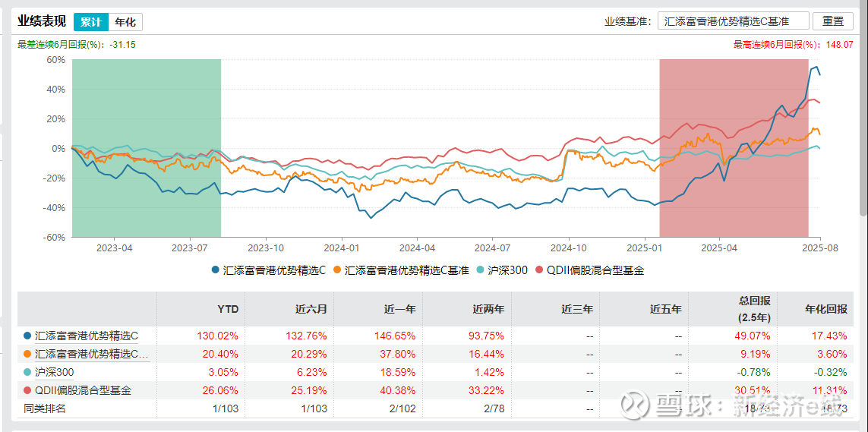The height and width of the screenshot is (432, 868).
Task: Open the 业绩基准 benchmark dropdown
Action: pos(733,21)
